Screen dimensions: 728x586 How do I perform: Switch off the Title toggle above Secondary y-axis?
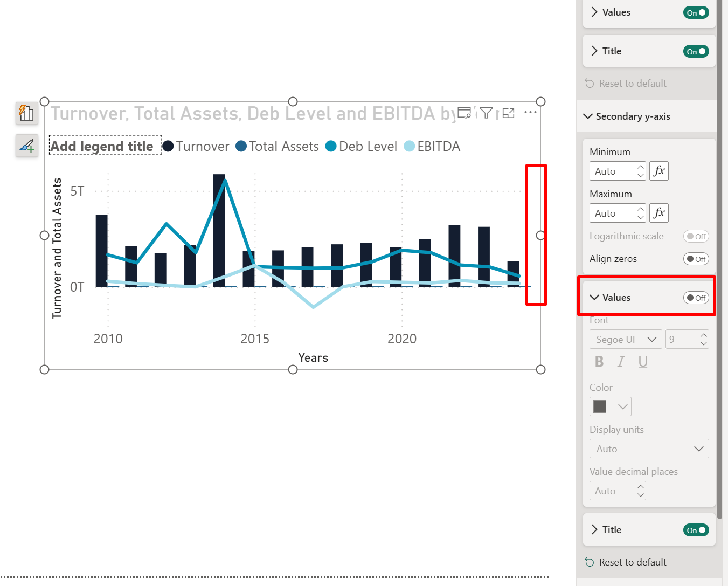[x=696, y=51]
